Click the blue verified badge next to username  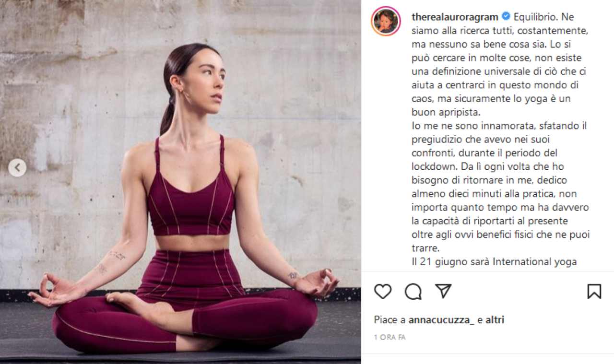506,17
